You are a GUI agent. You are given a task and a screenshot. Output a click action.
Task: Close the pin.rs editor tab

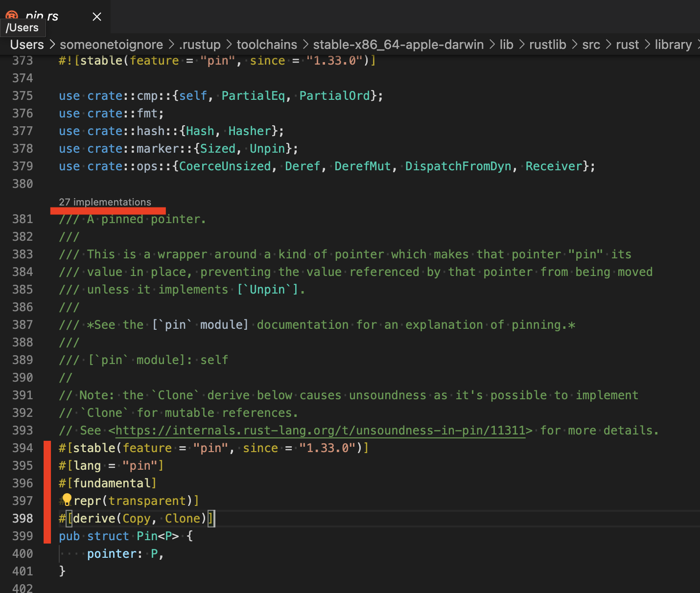(x=97, y=17)
